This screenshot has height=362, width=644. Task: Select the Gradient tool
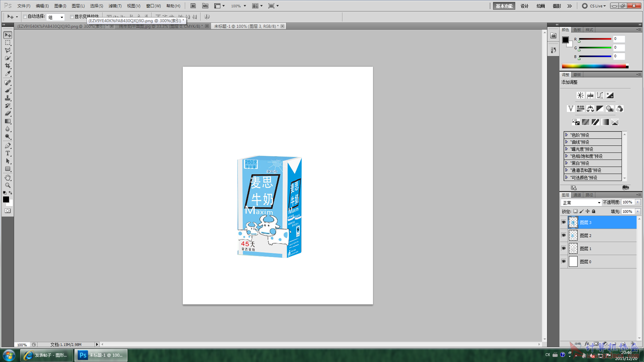[8, 121]
